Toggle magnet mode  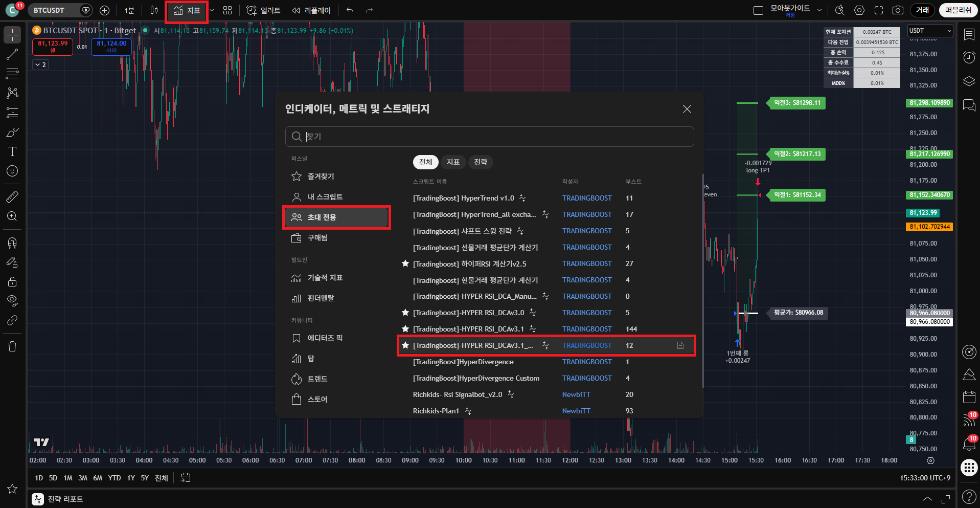point(12,242)
